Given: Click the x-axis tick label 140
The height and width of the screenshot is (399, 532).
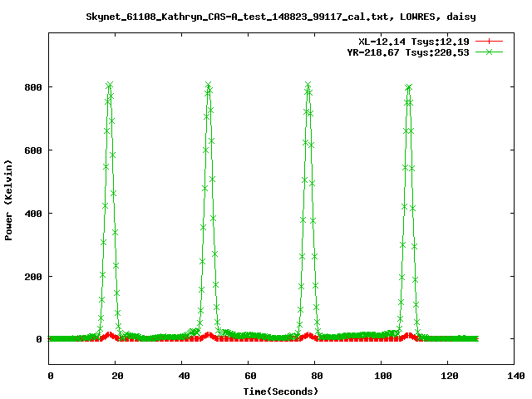Looking at the screenshot, I should [x=516, y=376].
